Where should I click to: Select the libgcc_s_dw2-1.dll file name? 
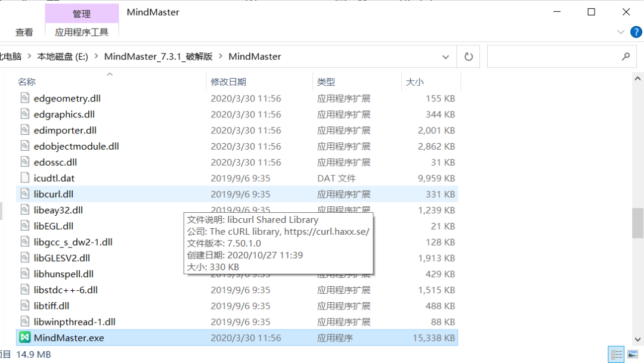click(73, 242)
